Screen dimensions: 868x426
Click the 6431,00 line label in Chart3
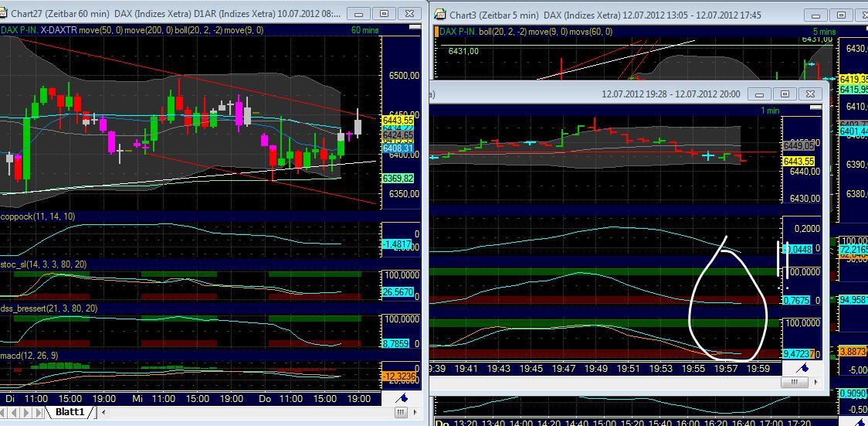click(463, 52)
